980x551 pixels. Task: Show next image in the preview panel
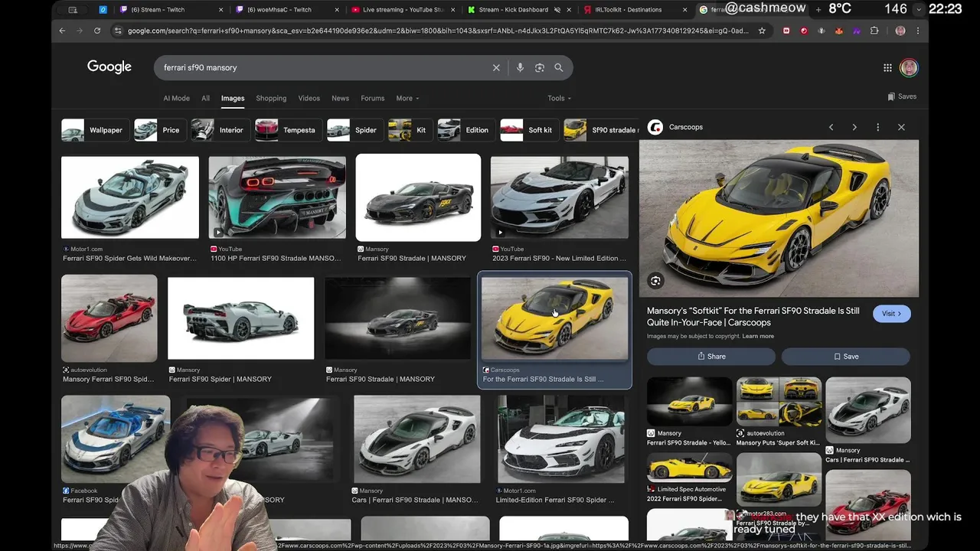[854, 127]
